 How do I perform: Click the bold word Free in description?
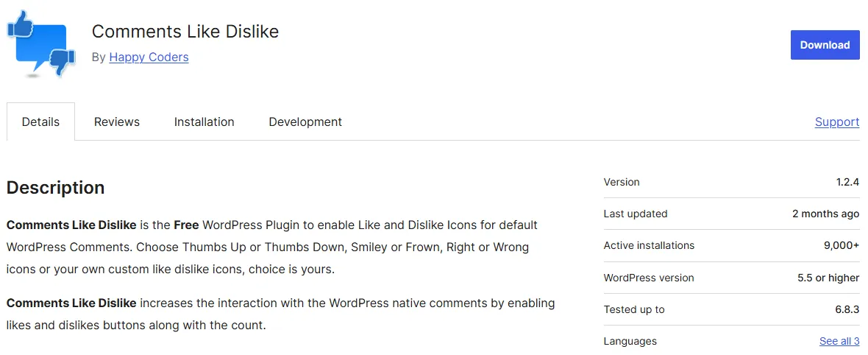[x=186, y=225]
